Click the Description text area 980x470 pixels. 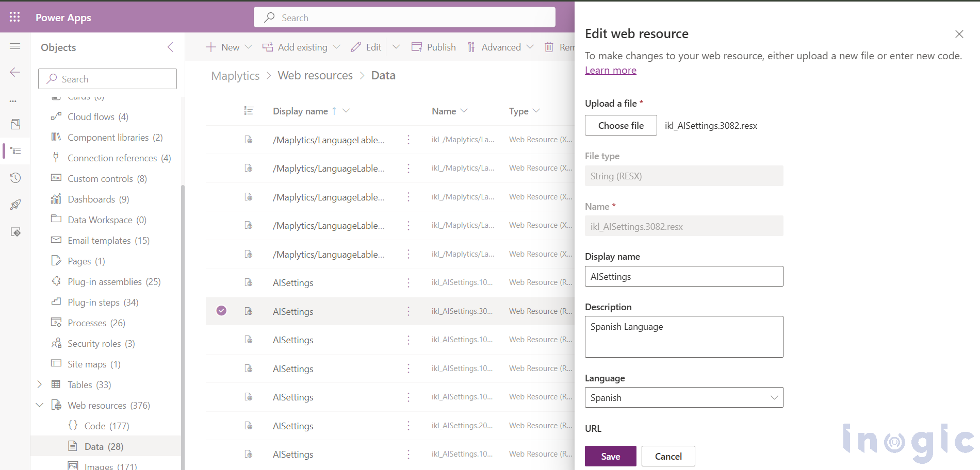point(684,337)
